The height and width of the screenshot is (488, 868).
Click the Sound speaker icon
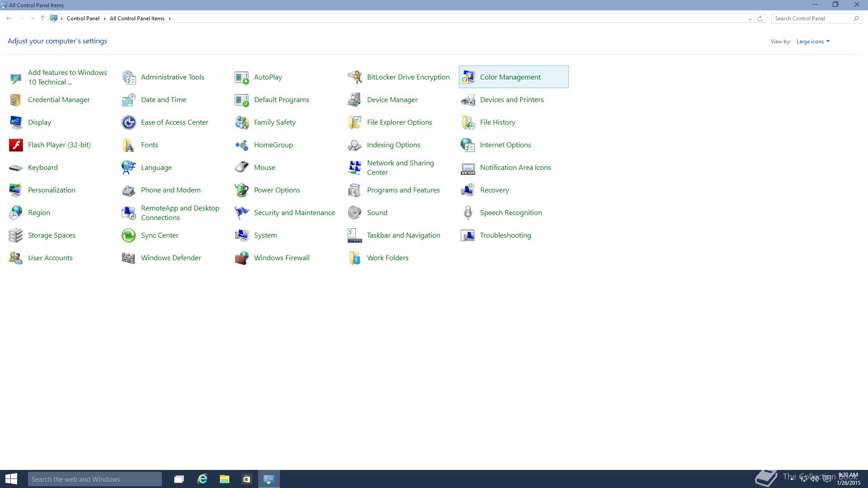tap(355, 213)
